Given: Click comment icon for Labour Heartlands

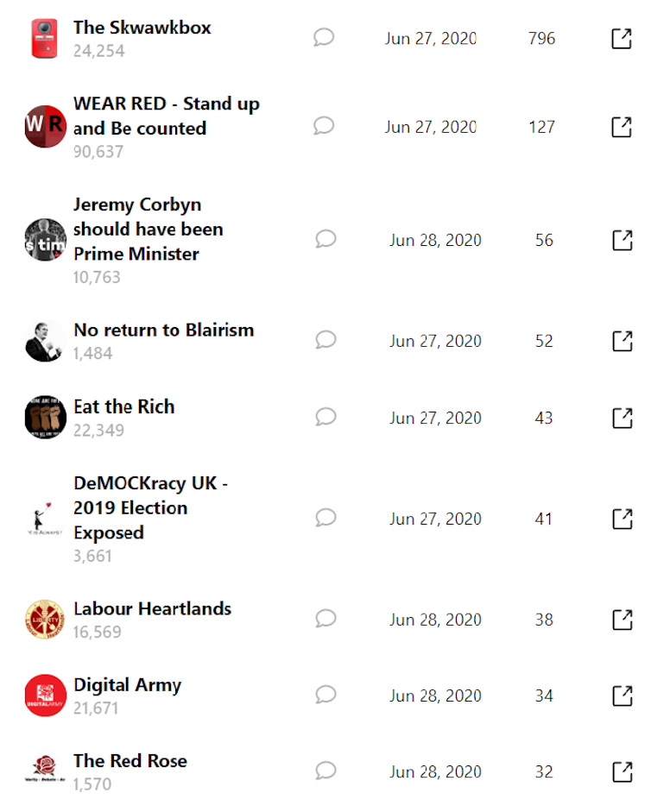Looking at the screenshot, I should [x=325, y=619].
